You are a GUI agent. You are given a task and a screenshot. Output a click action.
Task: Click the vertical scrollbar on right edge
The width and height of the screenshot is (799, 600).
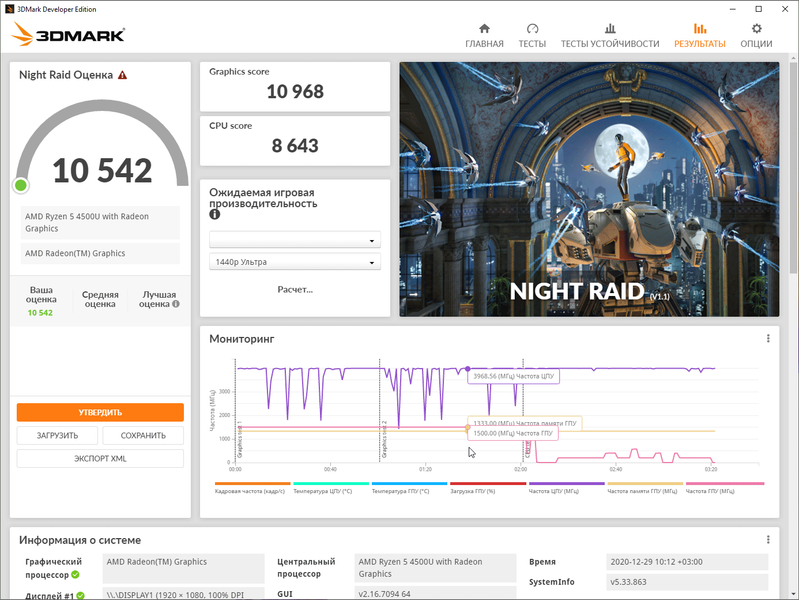(x=794, y=168)
